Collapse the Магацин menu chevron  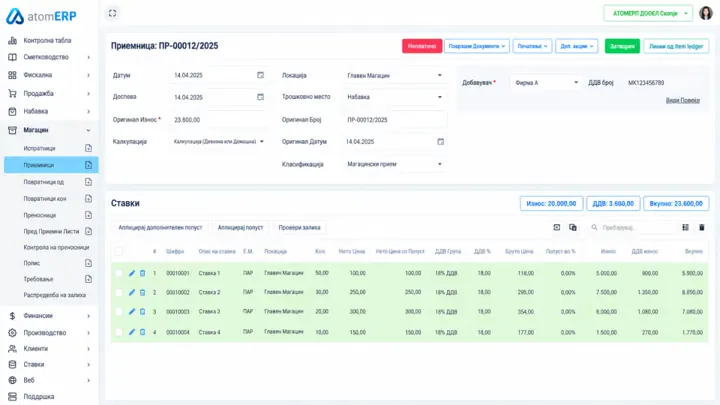pyautogui.click(x=88, y=130)
